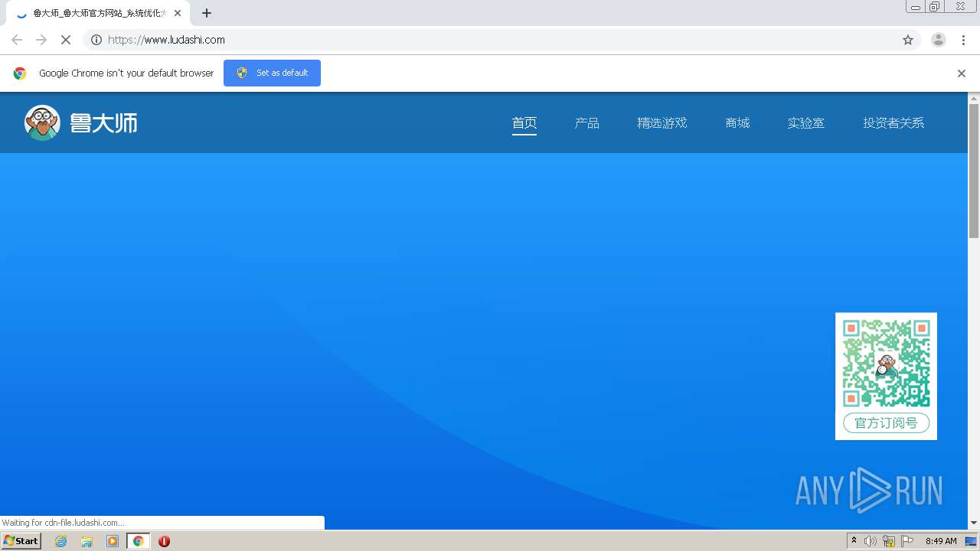Restore down the Chrome window
The height and width of the screenshot is (551, 980).
pos(935,7)
